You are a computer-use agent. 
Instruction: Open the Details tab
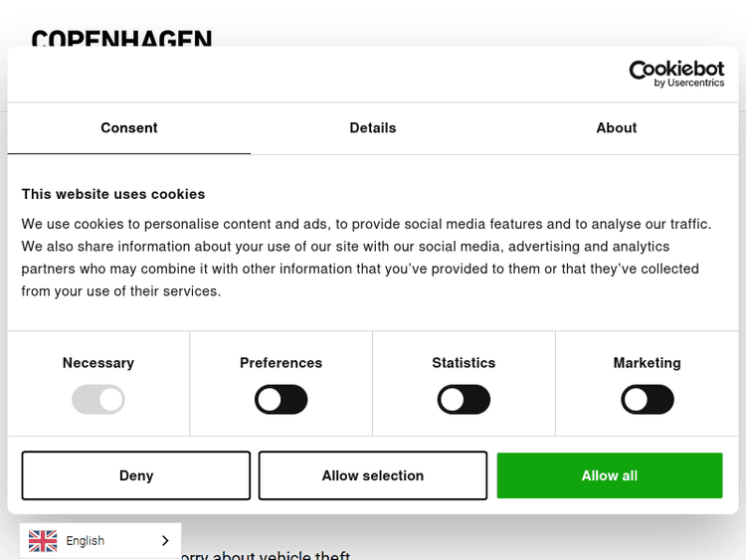(x=373, y=128)
